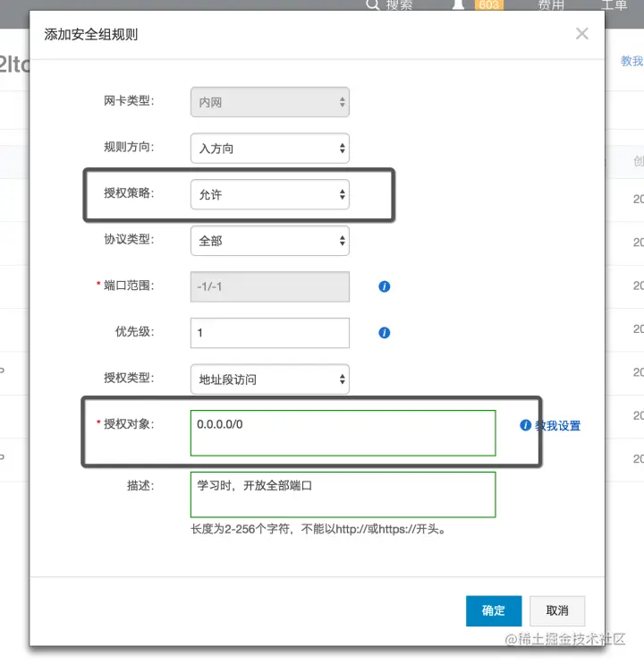Close the 添加安全组规则 dialog with X
The width and height of the screenshot is (644, 665).
[581, 33]
